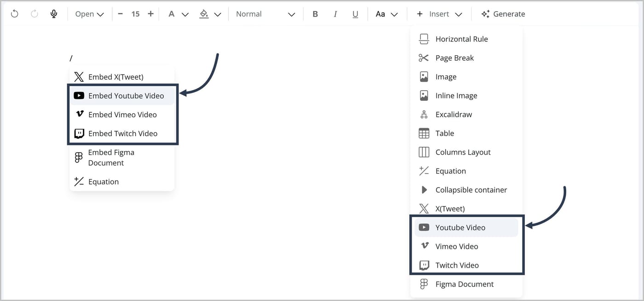Choose Embed Youtube Video from slash menu

coord(122,96)
